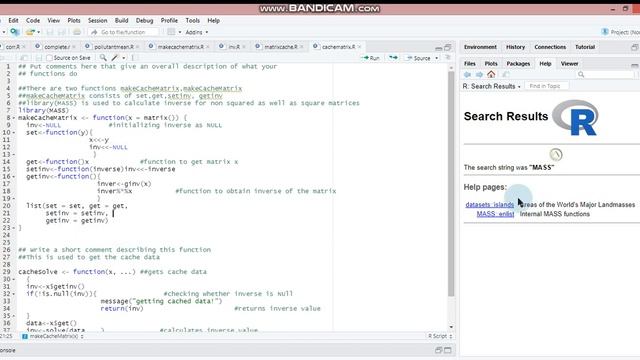Open the MASS::enlist help link
Viewport: 640px width, 360px height.
coord(495,214)
